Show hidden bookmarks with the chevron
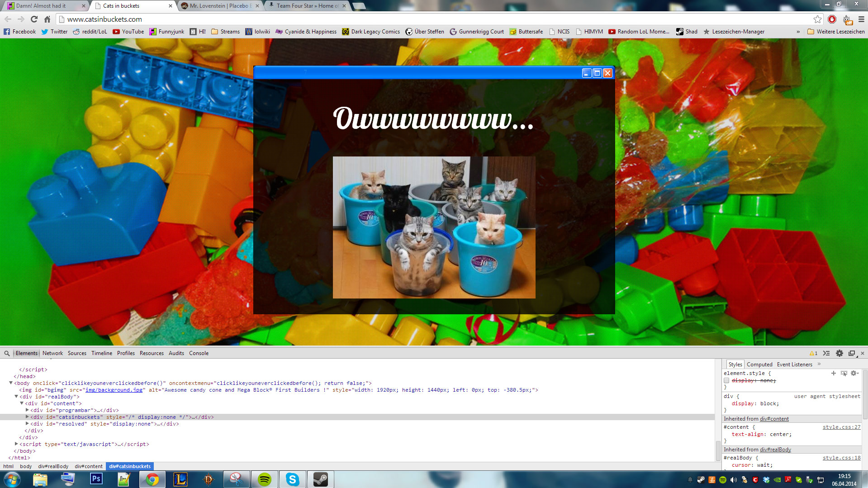868x488 pixels. [x=798, y=32]
